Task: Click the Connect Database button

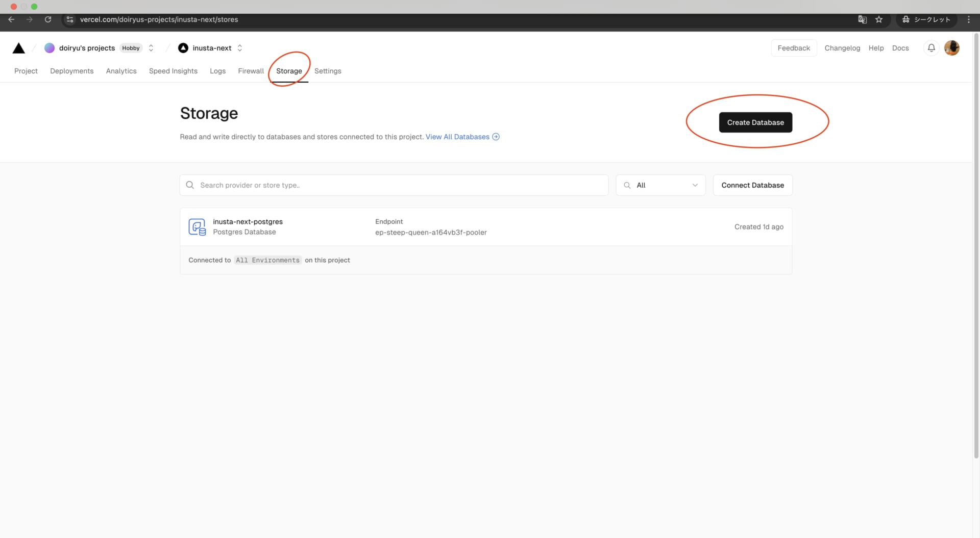Action: click(x=752, y=185)
